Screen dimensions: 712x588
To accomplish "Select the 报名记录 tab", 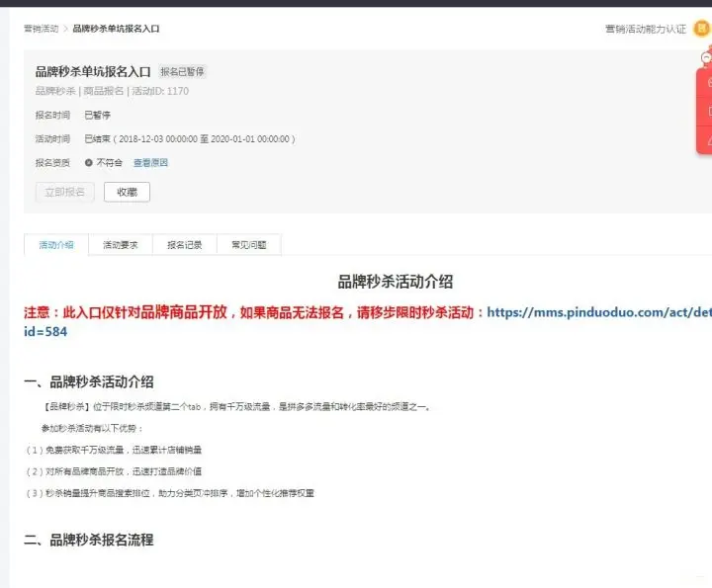I will click(x=185, y=245).
